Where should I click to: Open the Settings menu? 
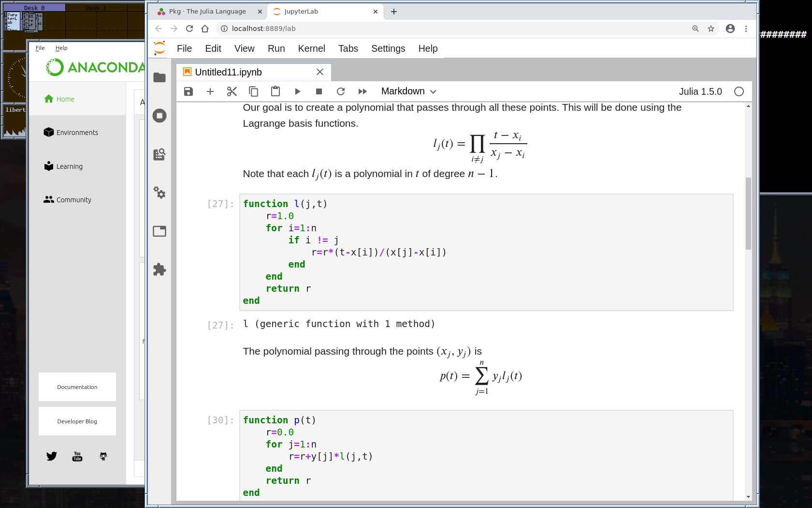(388, 48)
